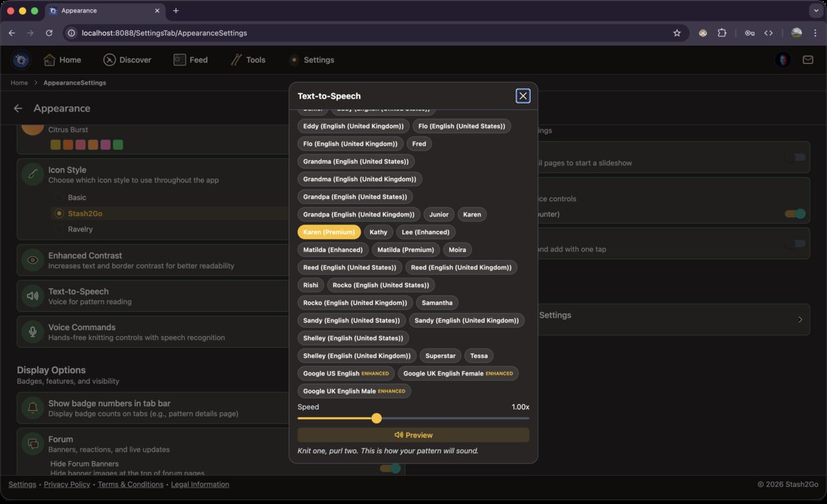Click the Stash2Go logo icon
Viewport: 827px width, 504px height.
[x=20, y=60]
